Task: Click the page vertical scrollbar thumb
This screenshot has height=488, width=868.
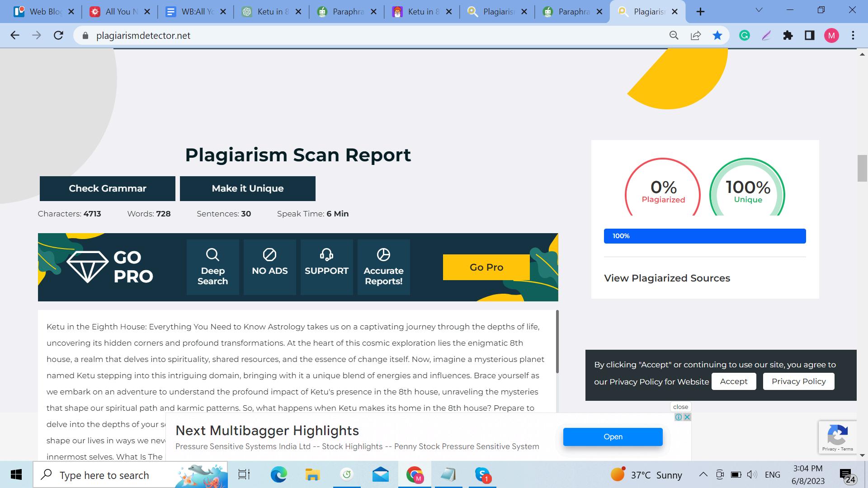Action: coord(862,168)
